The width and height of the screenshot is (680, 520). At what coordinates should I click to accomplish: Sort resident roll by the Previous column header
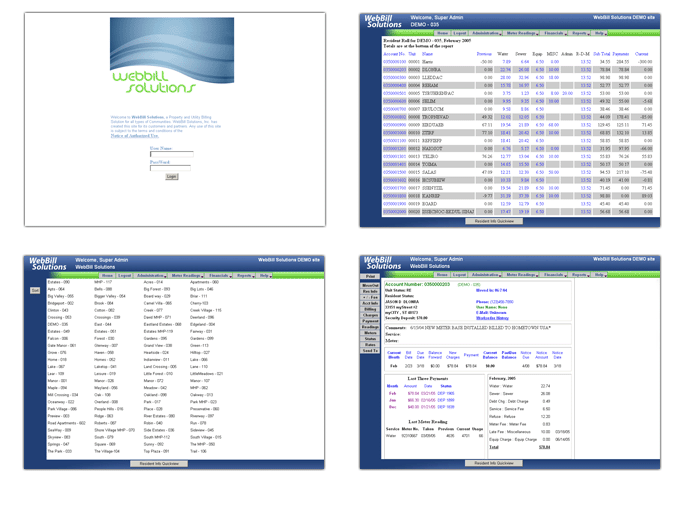(484, 54)
